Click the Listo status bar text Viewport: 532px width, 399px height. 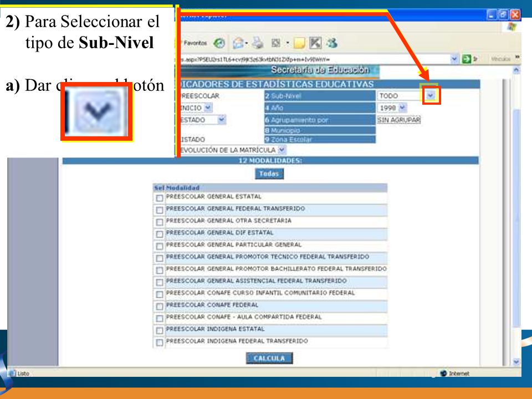[x=23, y=374]
